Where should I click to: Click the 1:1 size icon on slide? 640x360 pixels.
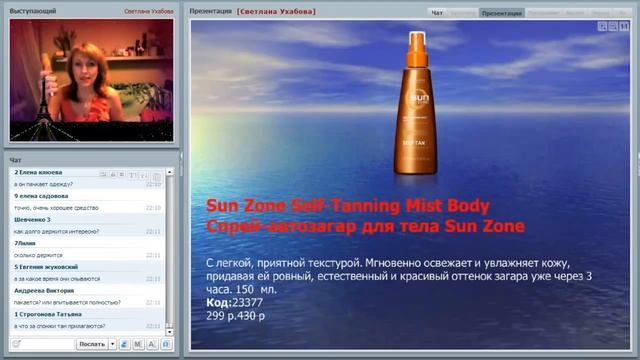coord(624,27)
